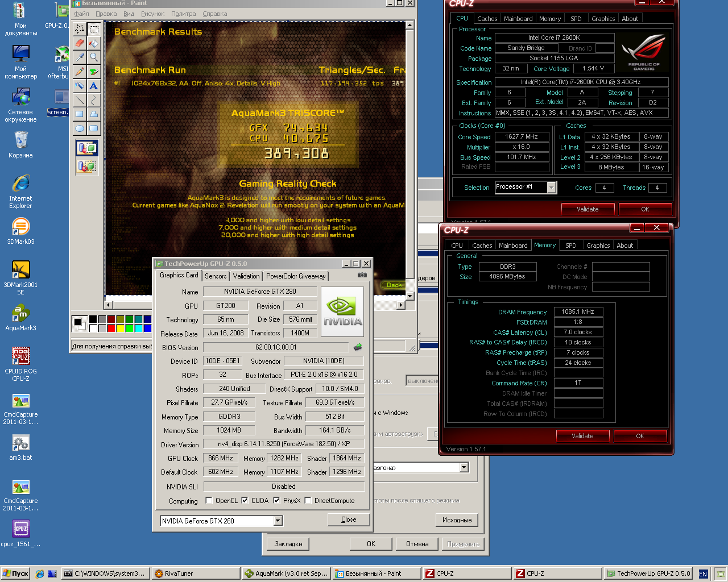Select the Pencil tool in Paint
728x582 pixels.
click(x=80, y=71)
